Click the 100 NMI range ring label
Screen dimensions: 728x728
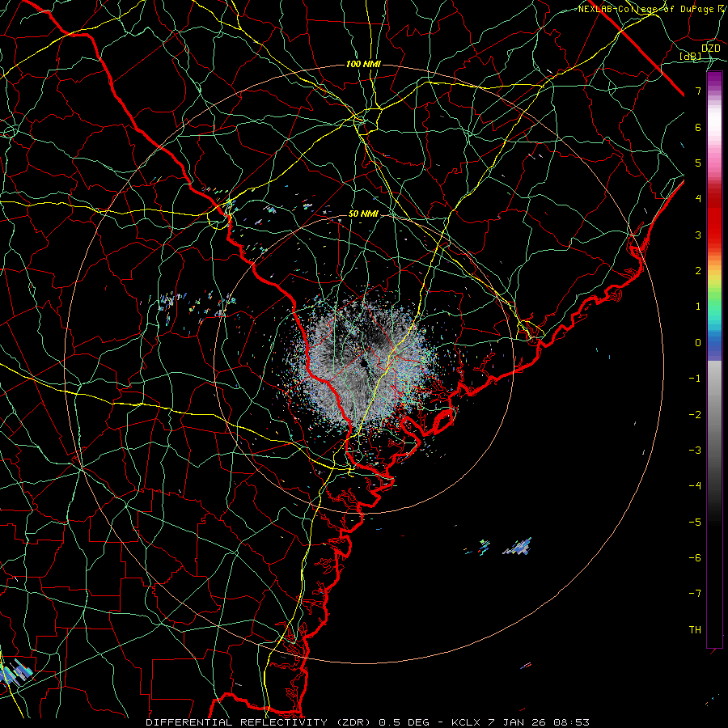(x=363, y=64)
